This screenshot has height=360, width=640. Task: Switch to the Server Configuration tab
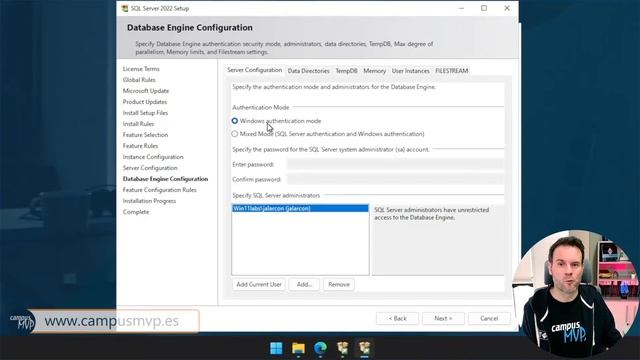coord(254,70)
